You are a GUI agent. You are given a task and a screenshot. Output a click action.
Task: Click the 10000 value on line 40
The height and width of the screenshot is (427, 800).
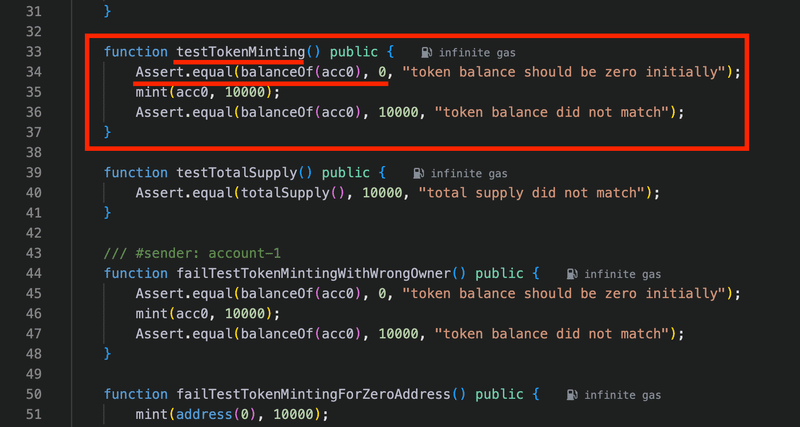click(382, 193)
